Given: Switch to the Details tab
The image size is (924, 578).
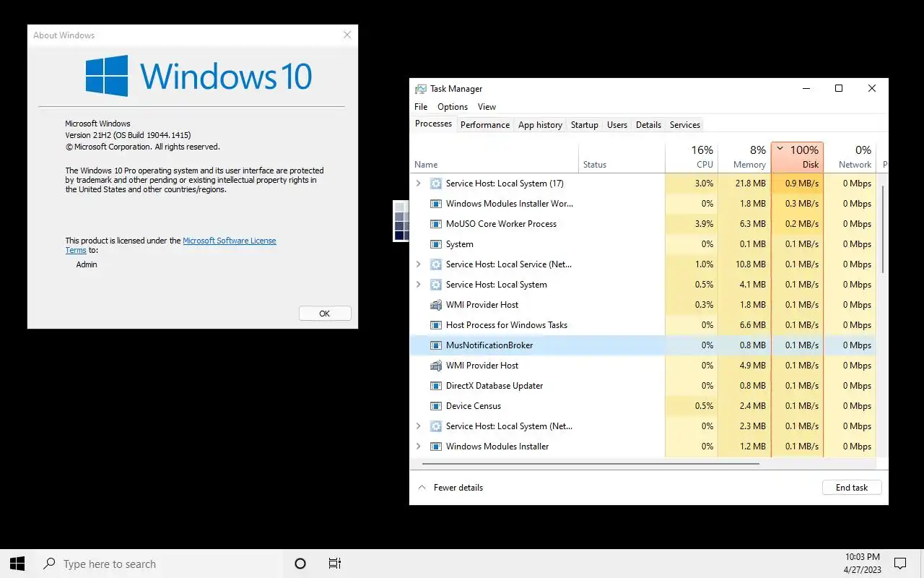Looking at the screenshot, I should (648, 125).
